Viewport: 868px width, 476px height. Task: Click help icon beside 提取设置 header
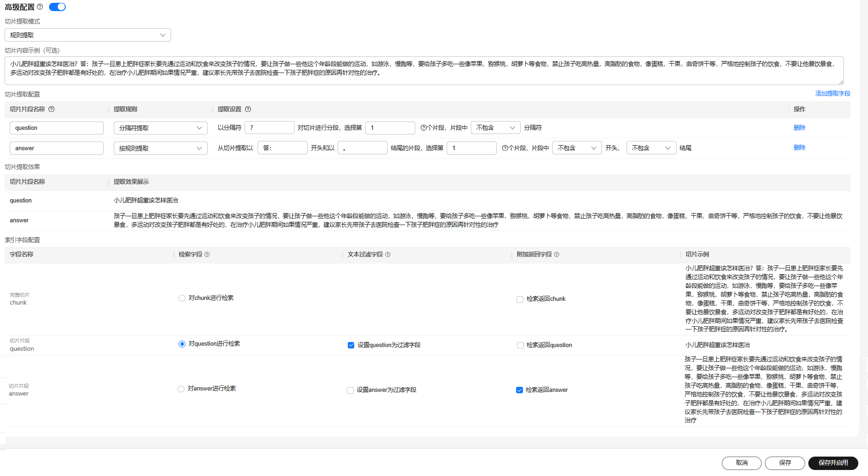248,110
